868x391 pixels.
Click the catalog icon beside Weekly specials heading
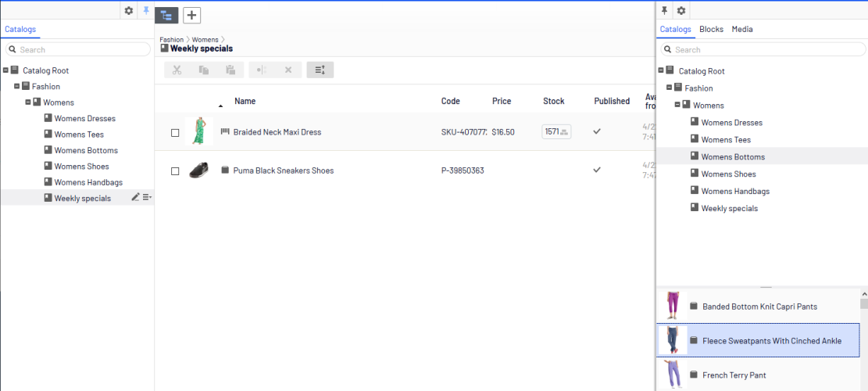pyautogui.click(x=164, y=48)
